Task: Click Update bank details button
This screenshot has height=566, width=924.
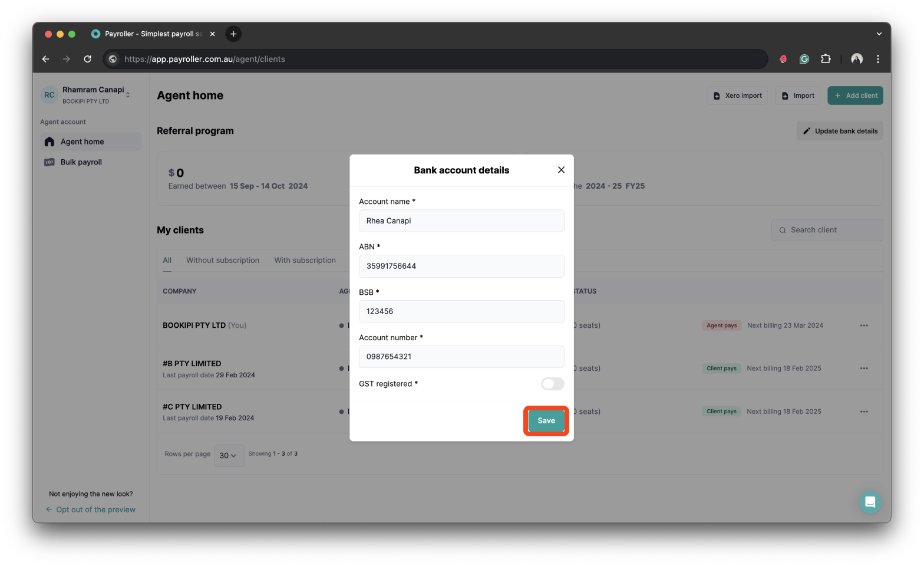Action: 840,131
